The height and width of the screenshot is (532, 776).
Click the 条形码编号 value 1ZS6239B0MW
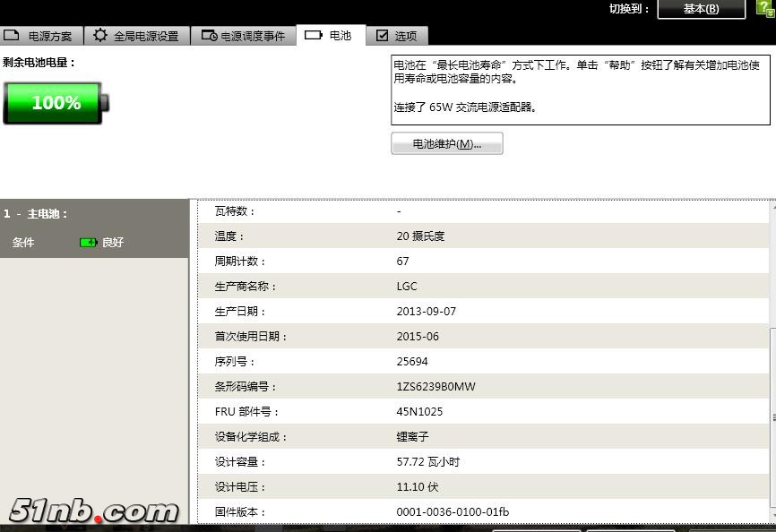(x=435, y=387)
